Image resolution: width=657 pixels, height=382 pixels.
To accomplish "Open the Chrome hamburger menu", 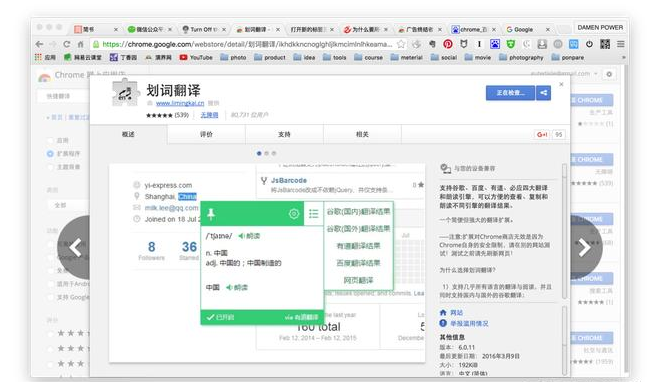I will [621, 44].
